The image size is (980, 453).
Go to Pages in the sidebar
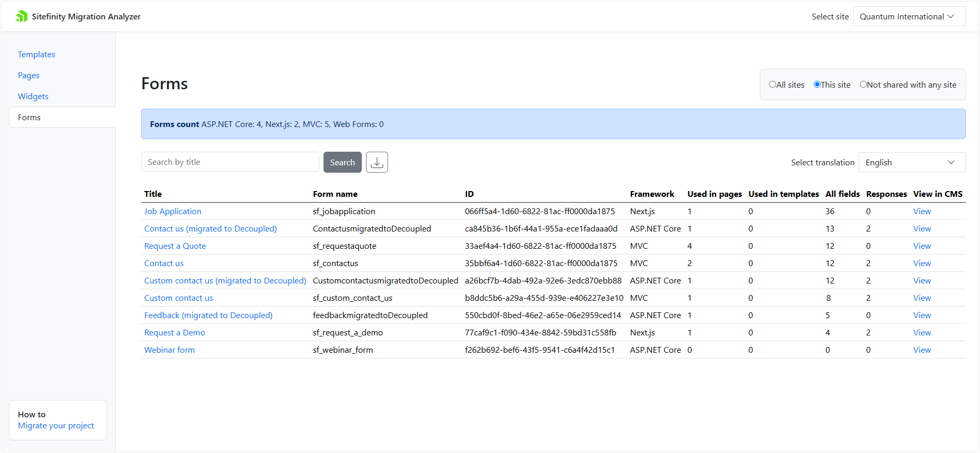(29, 75)
